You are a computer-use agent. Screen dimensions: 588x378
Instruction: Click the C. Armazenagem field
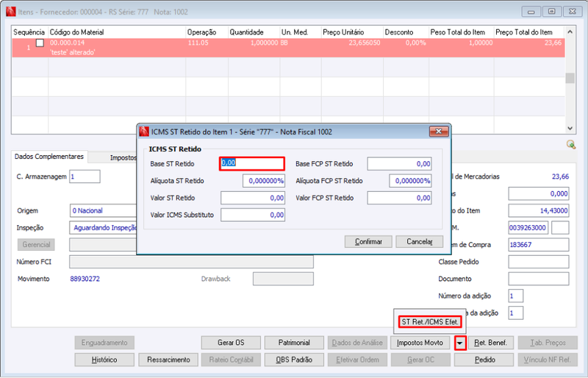pyautogui.click(x=85, y=176)
